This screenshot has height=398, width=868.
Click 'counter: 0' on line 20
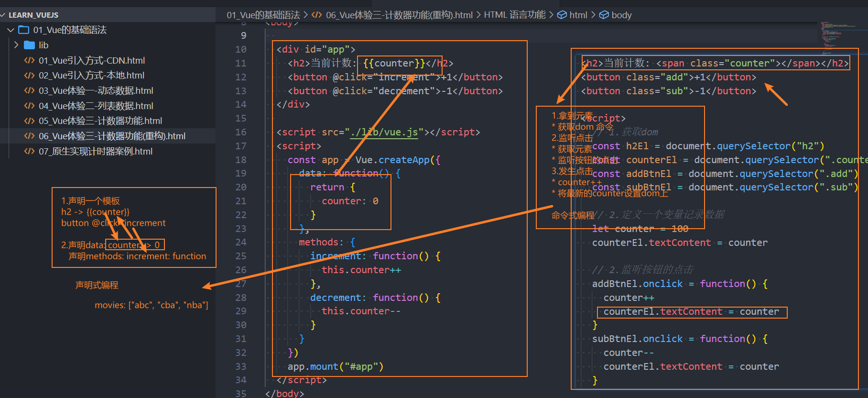(x=350, y=201)
